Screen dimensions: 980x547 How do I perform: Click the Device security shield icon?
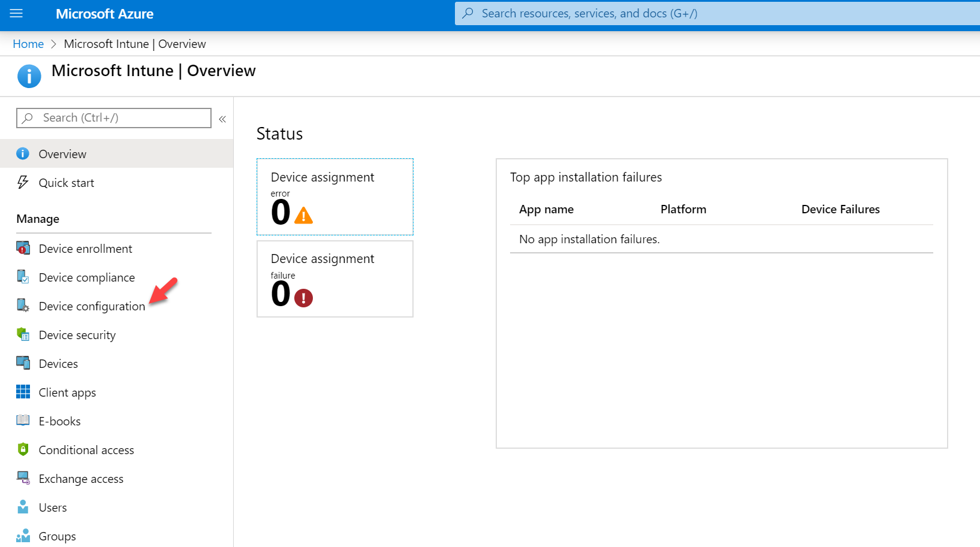click(x=23, y=334)
